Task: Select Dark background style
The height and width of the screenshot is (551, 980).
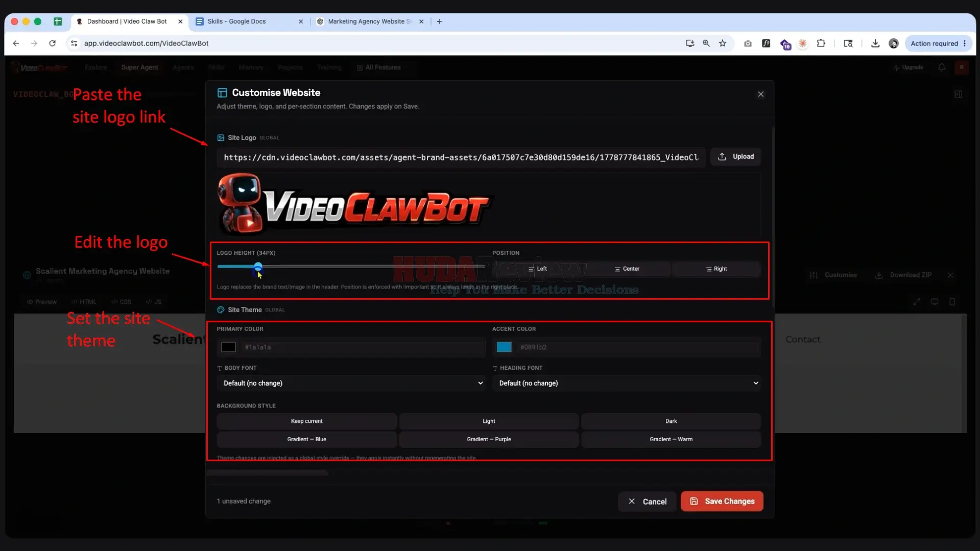Action: click(671, 421)
